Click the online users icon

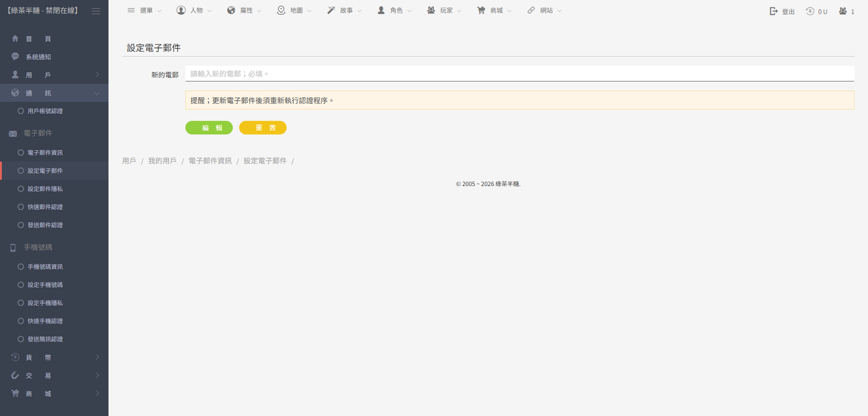(843, 11)
